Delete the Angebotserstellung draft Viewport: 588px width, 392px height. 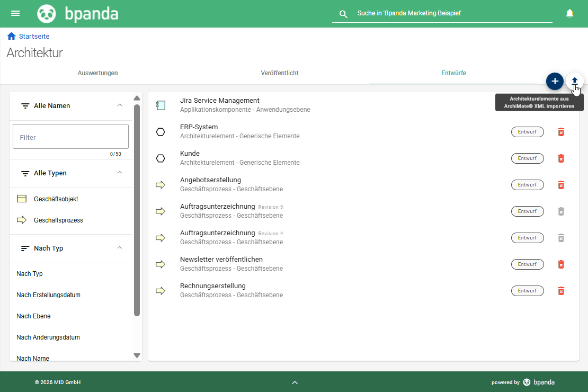tap(561, 185)
